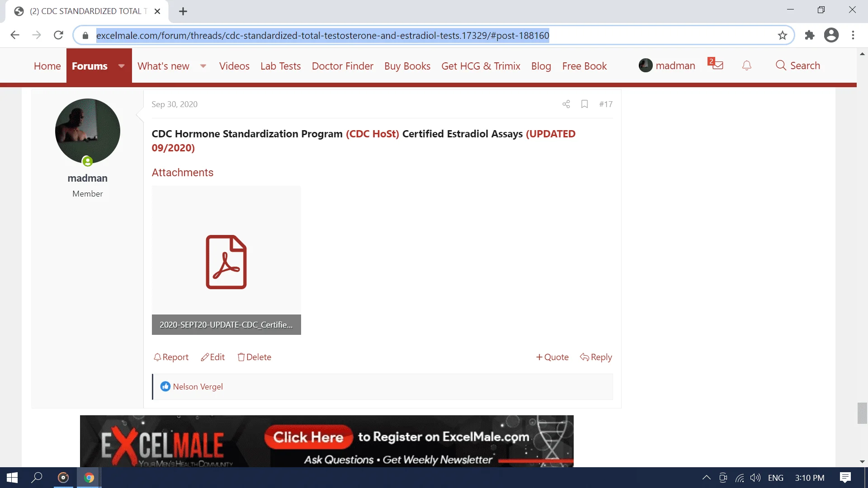Open the alerts bell icon
The image size is (868, 488).
point(747,66)
